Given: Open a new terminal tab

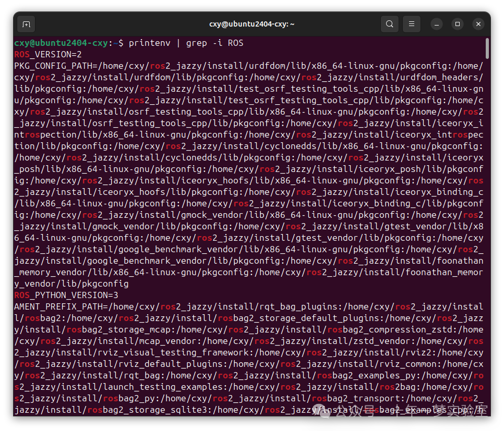Looking at the screenshot, I should pyautogui.click(x=27, y=24).
